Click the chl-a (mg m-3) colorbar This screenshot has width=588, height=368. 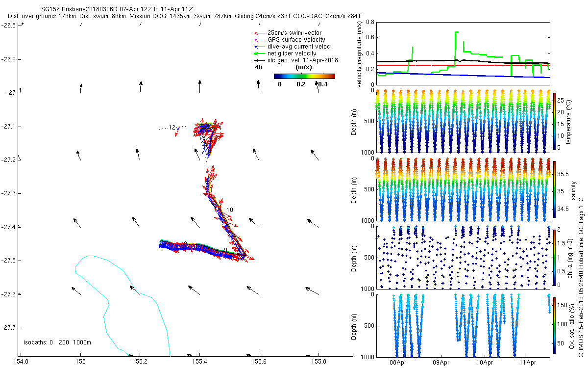coord(555,257)
